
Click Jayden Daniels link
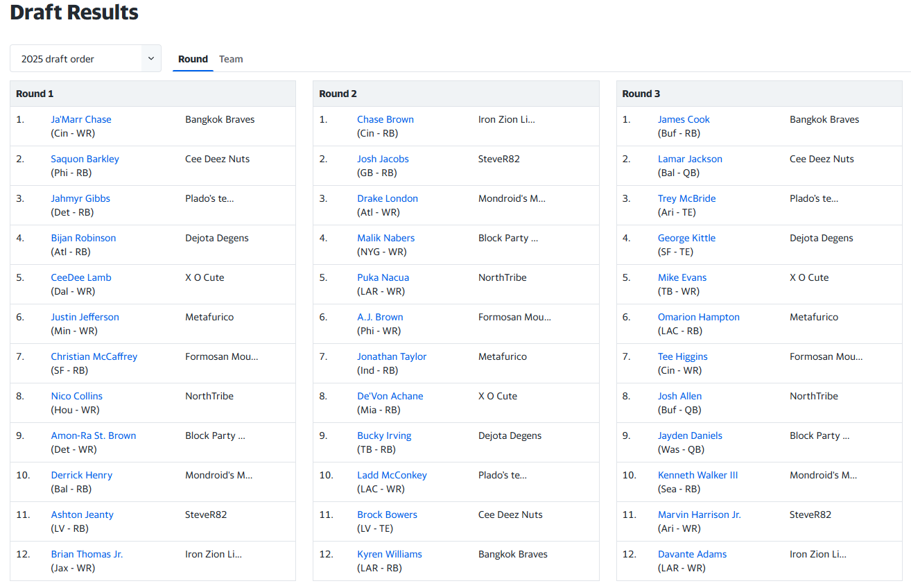pos(690,435)
